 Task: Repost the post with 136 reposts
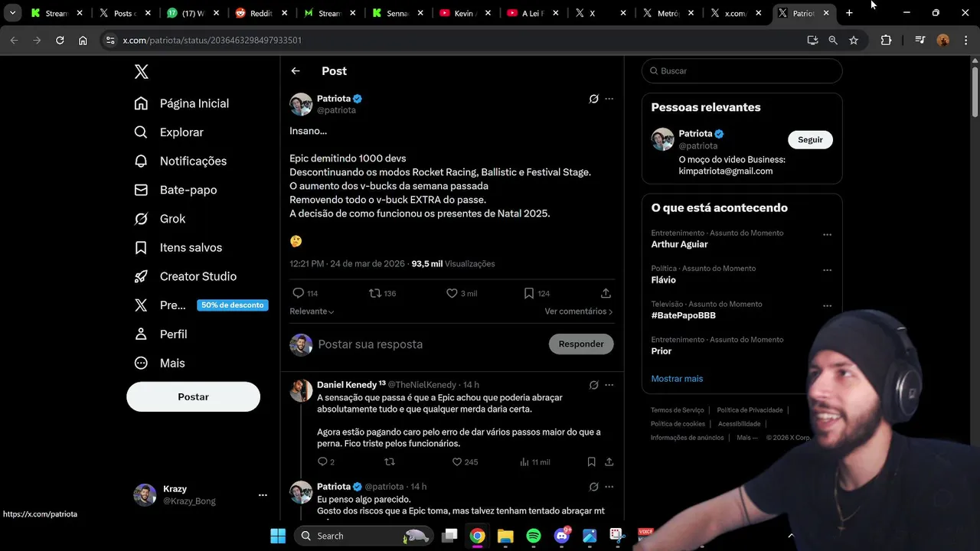(382, 293)
